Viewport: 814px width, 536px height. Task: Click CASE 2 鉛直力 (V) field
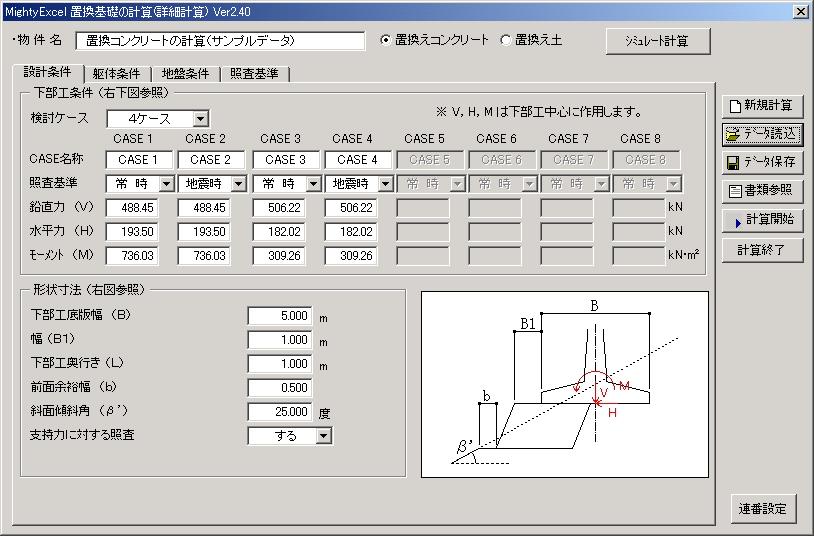point(204,208)
